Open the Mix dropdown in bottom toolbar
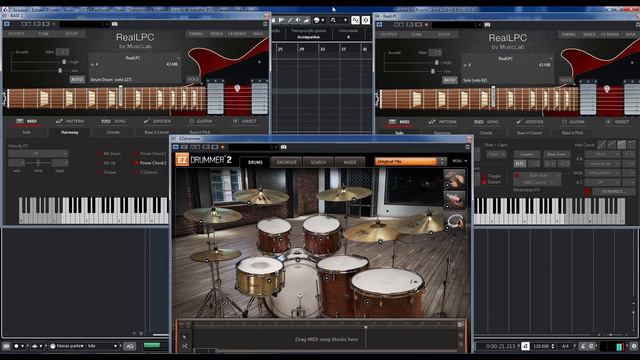 [x=103, y=346]
